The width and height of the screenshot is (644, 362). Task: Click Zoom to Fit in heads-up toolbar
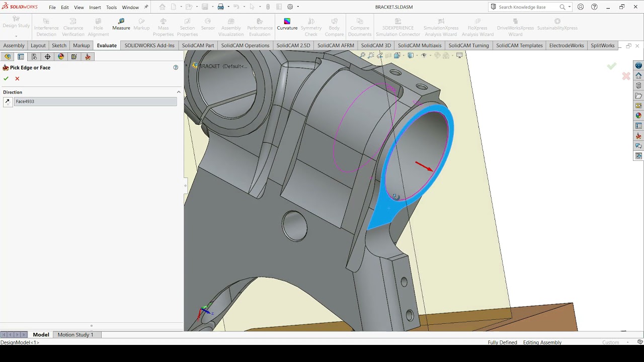click(x=363, y=55)
